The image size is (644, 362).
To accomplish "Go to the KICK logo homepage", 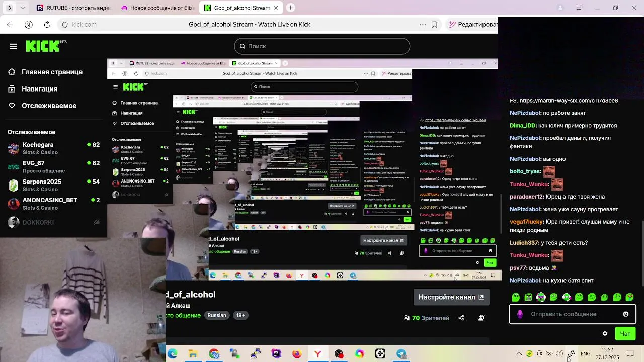I will pos(46,46).
